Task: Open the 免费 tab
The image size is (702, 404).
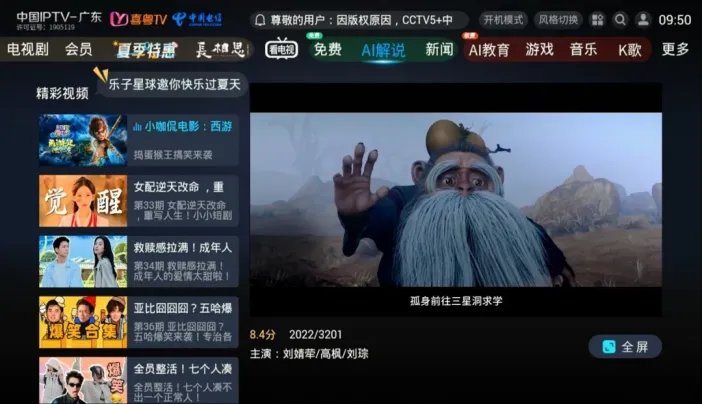Action: (328, 49)
